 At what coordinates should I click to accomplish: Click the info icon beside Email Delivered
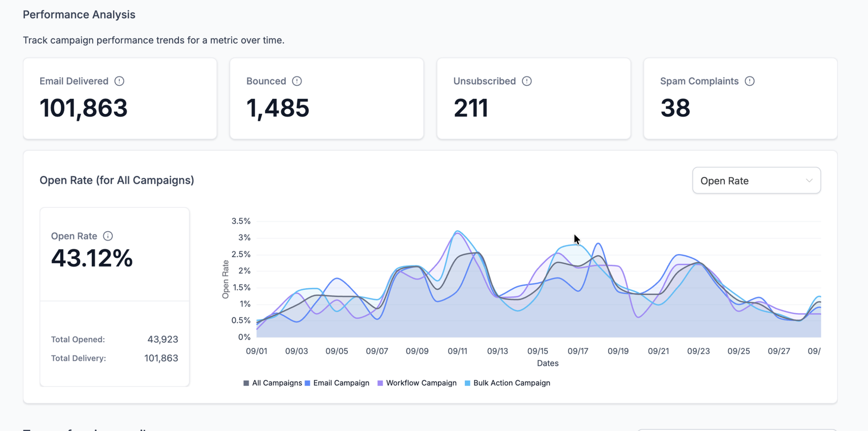(119, 81)
